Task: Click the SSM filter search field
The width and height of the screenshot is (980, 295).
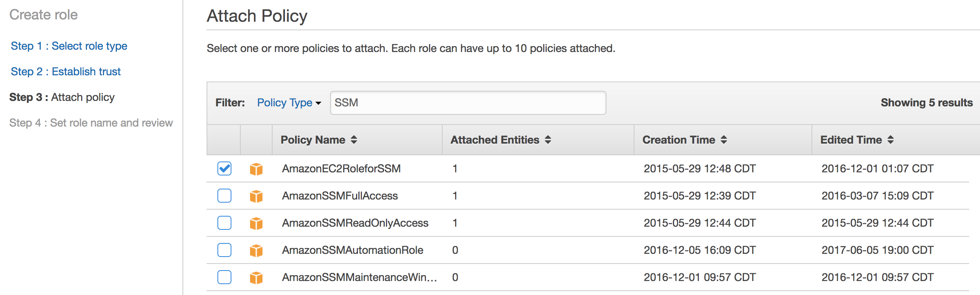Action: pyautogui.click(x=468, y=103)
